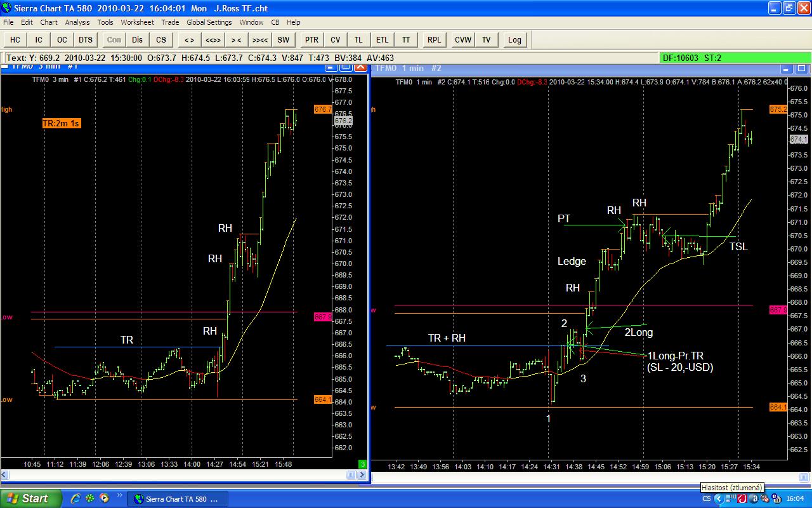Click the CVW chart values window button
Screen dimensions: 812x508
(x=463, y=39)
